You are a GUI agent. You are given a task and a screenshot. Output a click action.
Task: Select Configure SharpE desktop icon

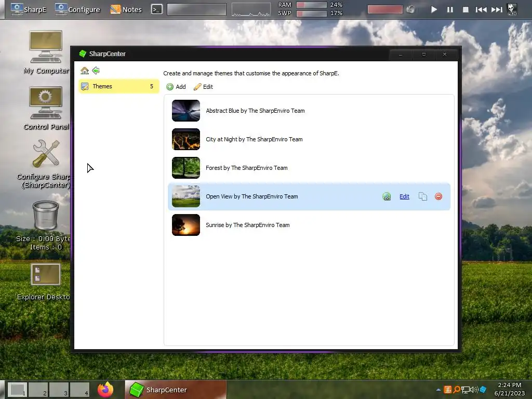point(46,164)
